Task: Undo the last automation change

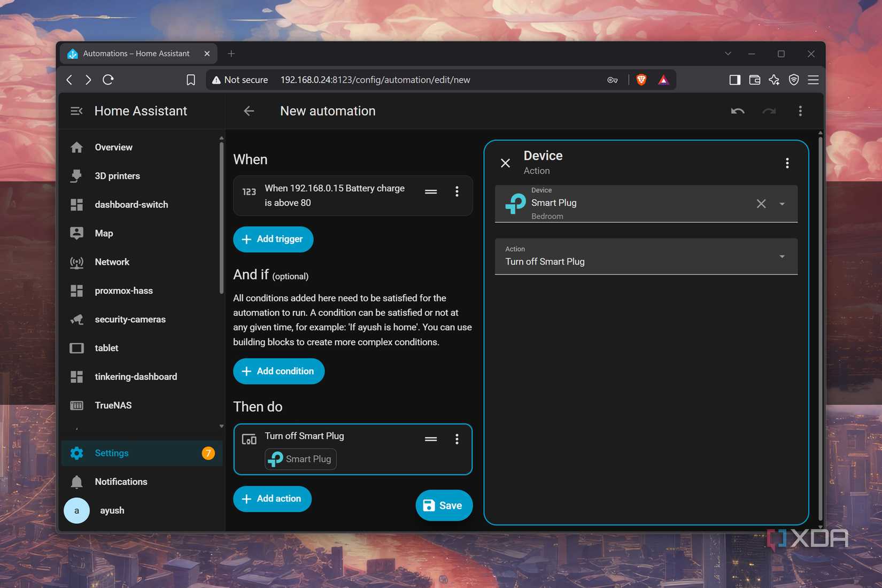Action: pos(738,111)
